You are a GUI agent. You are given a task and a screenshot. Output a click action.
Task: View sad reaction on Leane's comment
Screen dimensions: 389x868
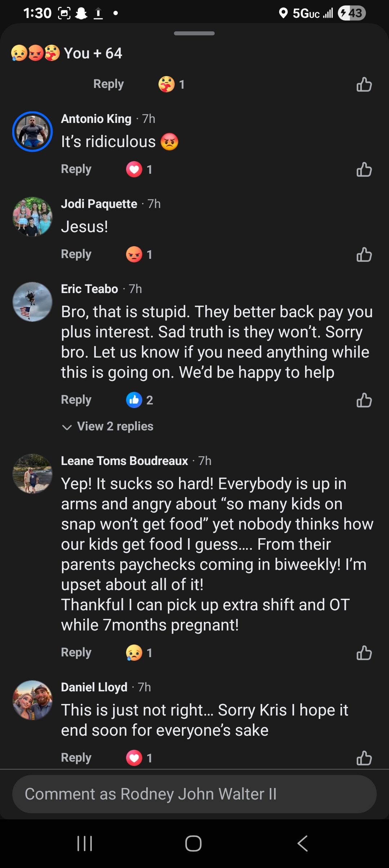(x=139, y=653)
